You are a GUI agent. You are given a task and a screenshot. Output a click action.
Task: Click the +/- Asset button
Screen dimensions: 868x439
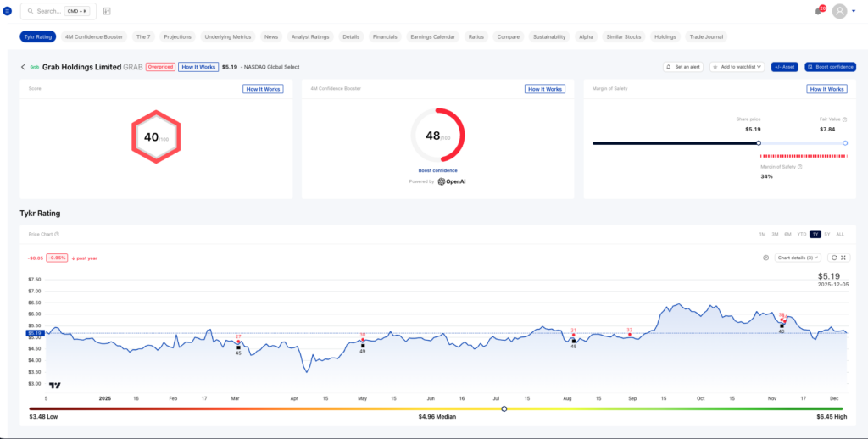(x=784, y=67)
